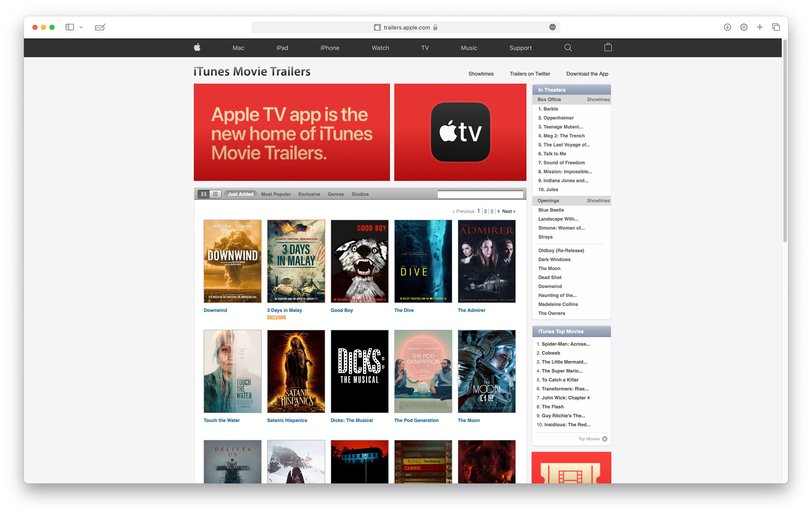Click the page vertical scrollbar
This screenshot has height=515, width=812.
[x=785, y=142]
